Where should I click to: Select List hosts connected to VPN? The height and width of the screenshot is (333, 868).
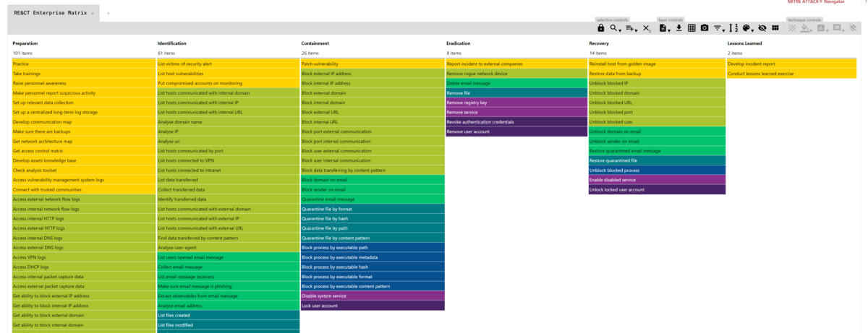pyautogui.click(x=228, y=160)
